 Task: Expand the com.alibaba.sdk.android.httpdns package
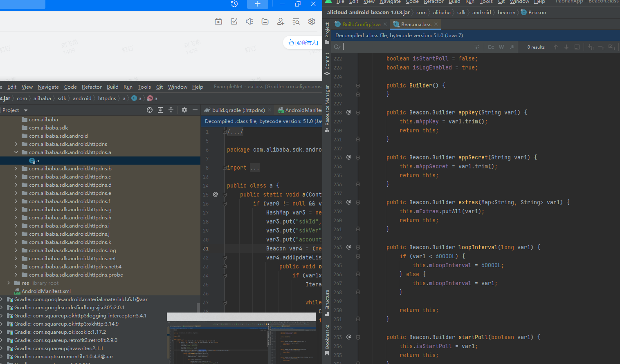(16, 144)
